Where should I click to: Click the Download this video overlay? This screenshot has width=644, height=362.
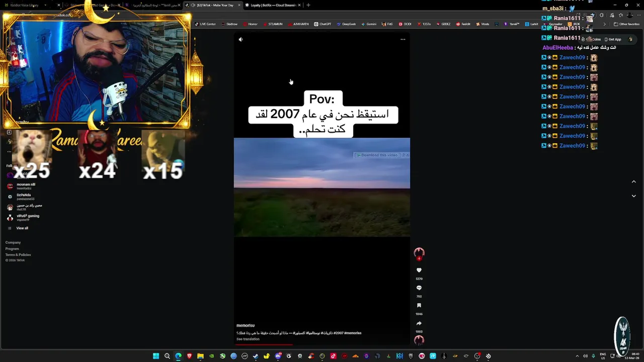click(x=378, y=155)
